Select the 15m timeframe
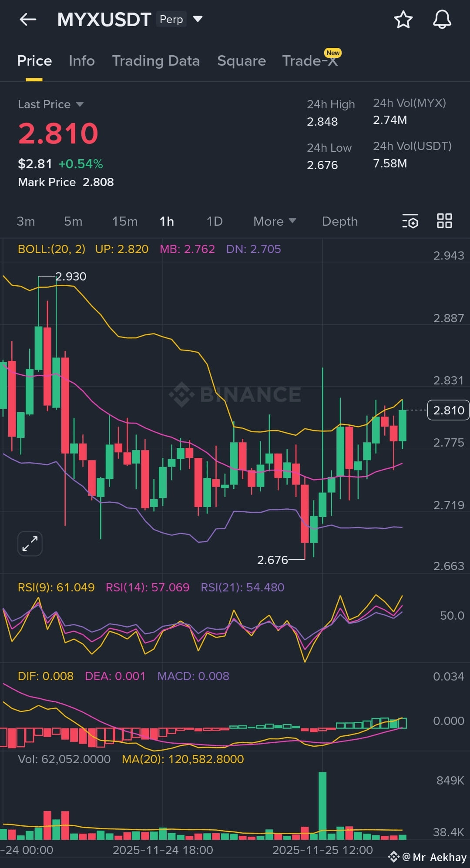This screenshot has width=470, height=868. [125, 221]
